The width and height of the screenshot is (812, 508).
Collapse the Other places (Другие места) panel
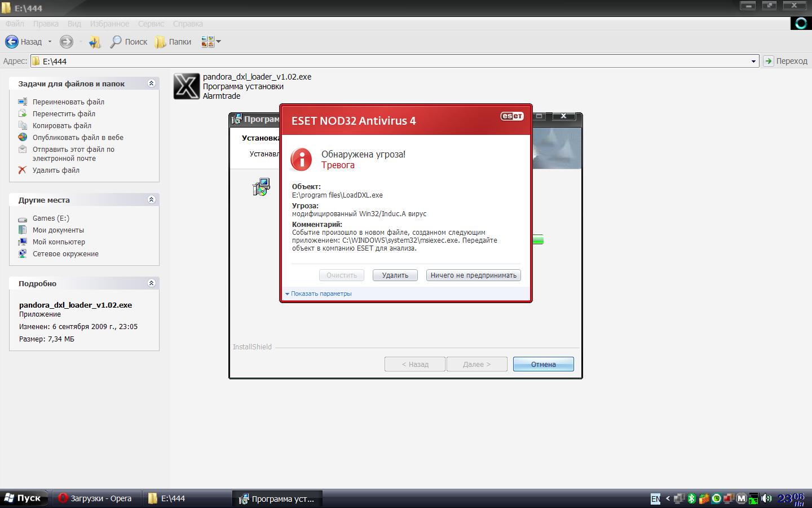[x=151, y=200]
